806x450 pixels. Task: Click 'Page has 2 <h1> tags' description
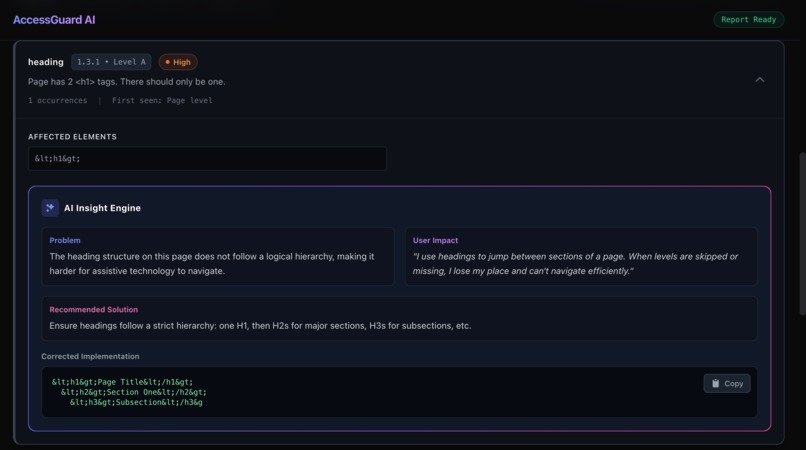click(126, 82)
